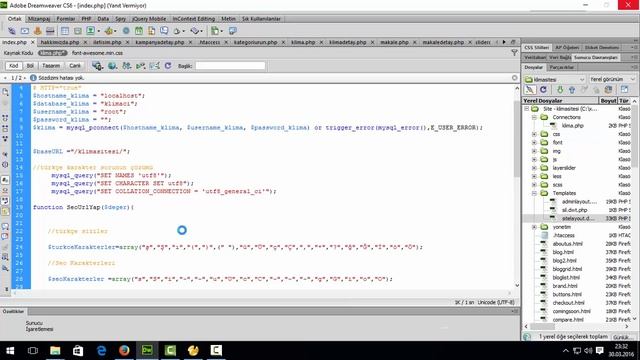The width and height of the screenshot is (640, 360).
Task: Click the Refresh icon beside Başlık
Action: (x=168, y=65)
